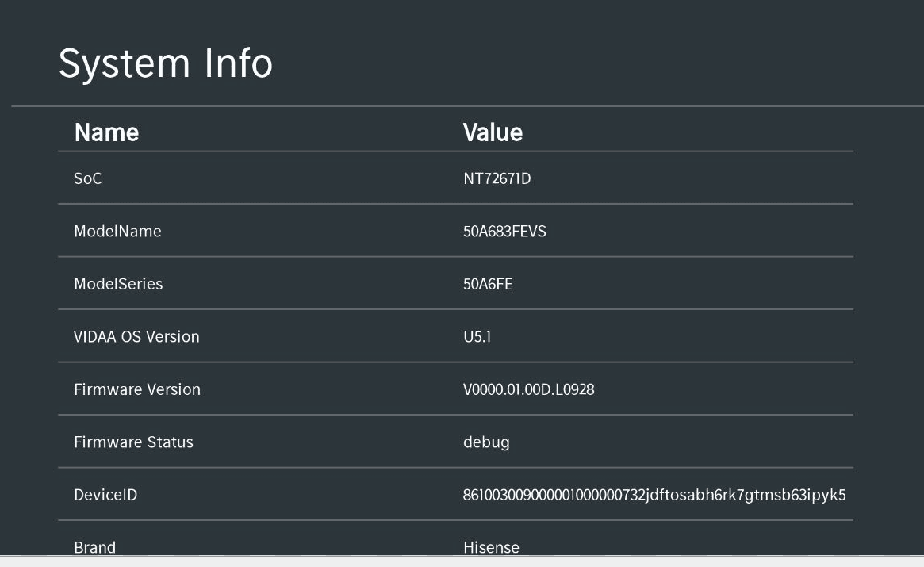Image resolution: width=924 pixels, height=567 pixels.
Task: Click the light bar at the window bottom
Action: pos(462,561)
